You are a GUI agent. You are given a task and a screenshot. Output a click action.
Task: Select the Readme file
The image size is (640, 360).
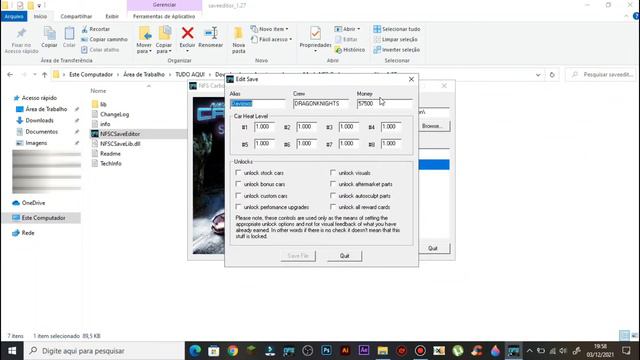pyautogui.click(x=110, y=153)
